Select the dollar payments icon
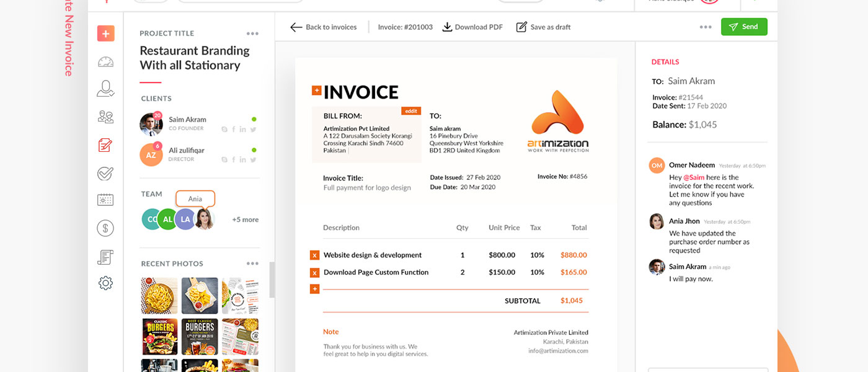The image size is (868, 372). (x=105, y=228)
